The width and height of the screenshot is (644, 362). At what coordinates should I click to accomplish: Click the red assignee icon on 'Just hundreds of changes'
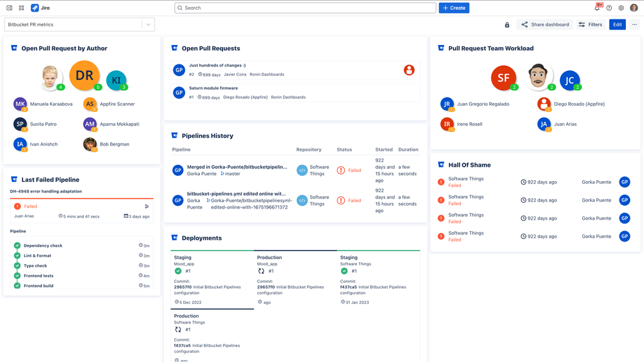(x=409, y=70)
